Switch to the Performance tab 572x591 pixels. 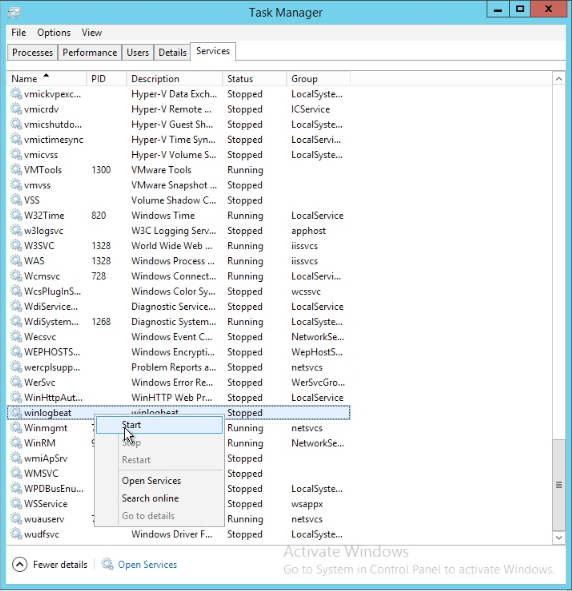[x=90, y=52]
